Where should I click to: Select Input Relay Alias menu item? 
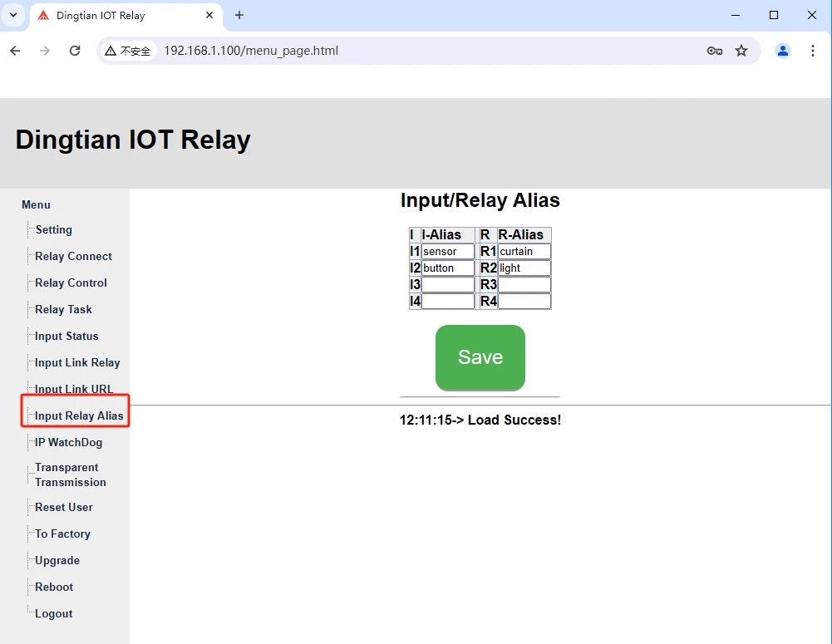tap(79, 415)
